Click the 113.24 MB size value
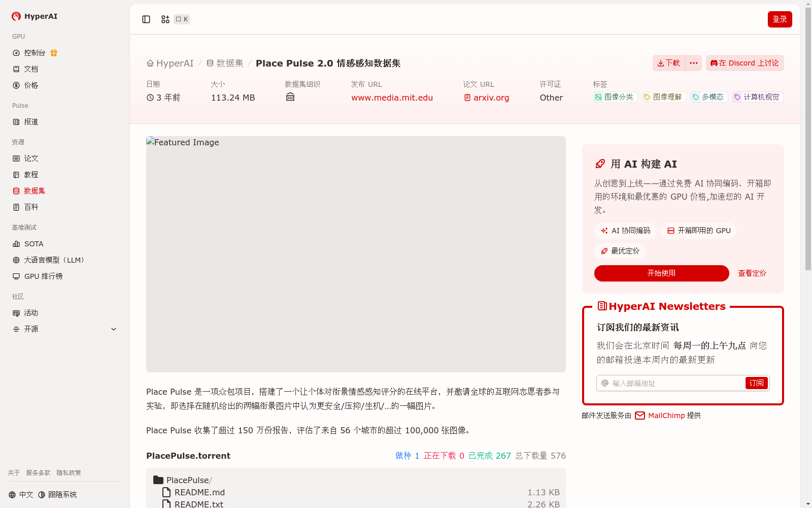The width and height of the screenshot is (812, 508). [233, 98]
